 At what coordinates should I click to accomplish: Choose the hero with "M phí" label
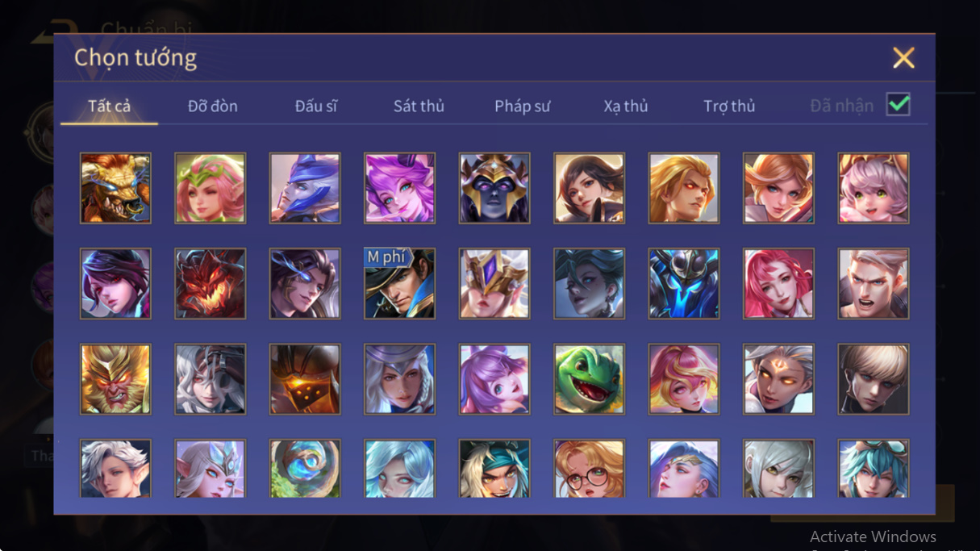pos(399,283)
